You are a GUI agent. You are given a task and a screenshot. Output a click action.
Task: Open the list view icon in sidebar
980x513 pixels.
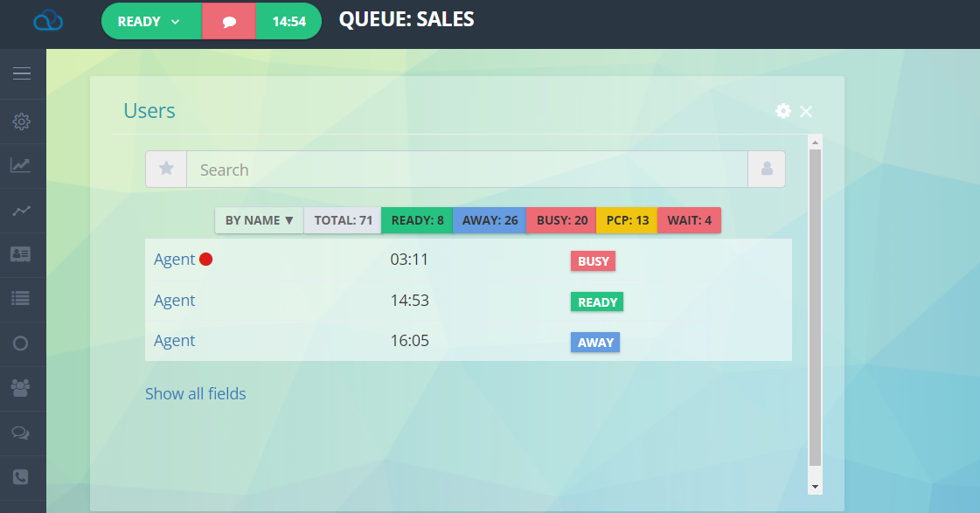(x=21, y=298)
